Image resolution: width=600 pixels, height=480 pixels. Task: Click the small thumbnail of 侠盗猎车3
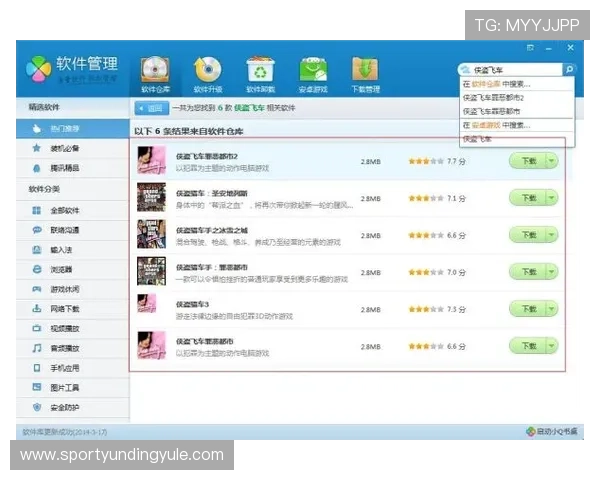[x=147, y=304]
